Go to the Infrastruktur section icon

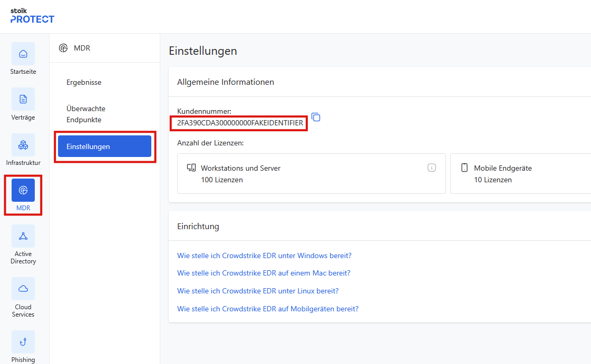[x=23, y=145]
